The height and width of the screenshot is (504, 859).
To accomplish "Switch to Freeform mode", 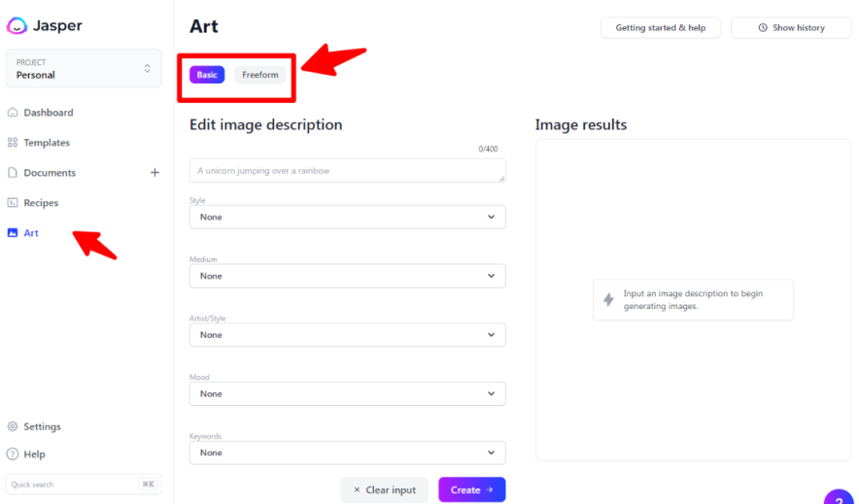I will (259, 75).
